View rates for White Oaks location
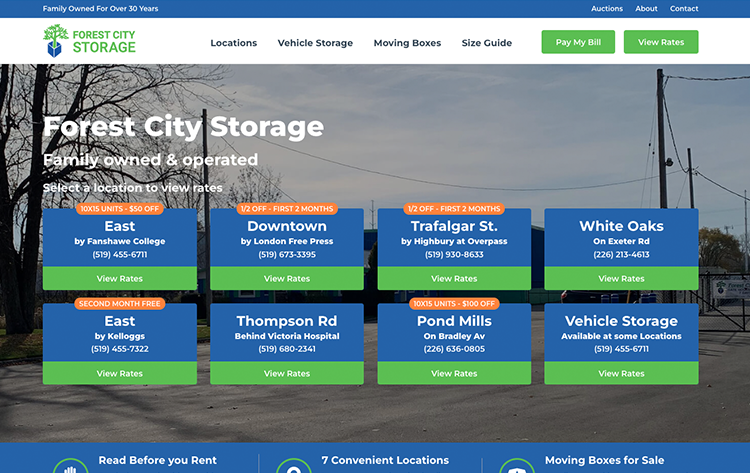Viewport: 750px width, 473px height. point(621,278)
